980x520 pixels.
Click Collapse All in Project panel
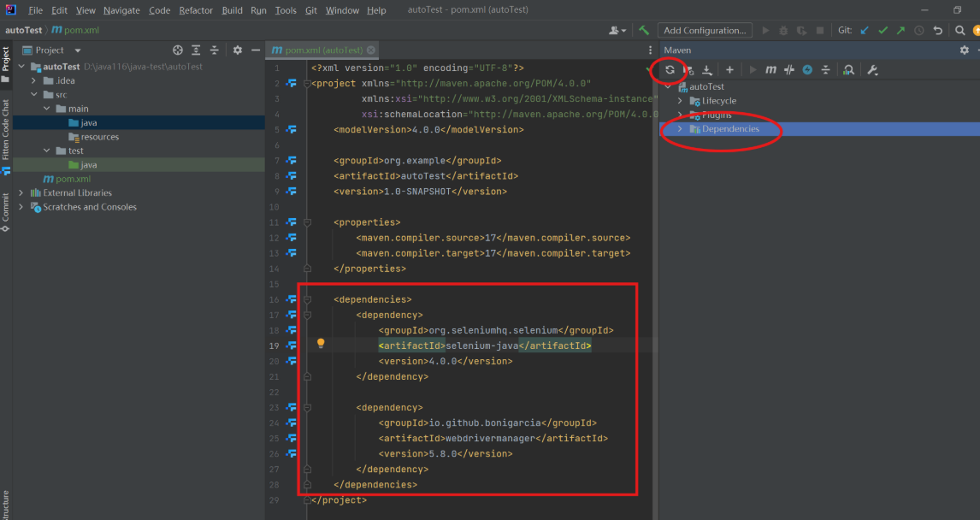pyautogui.click(x=215, y=50)
